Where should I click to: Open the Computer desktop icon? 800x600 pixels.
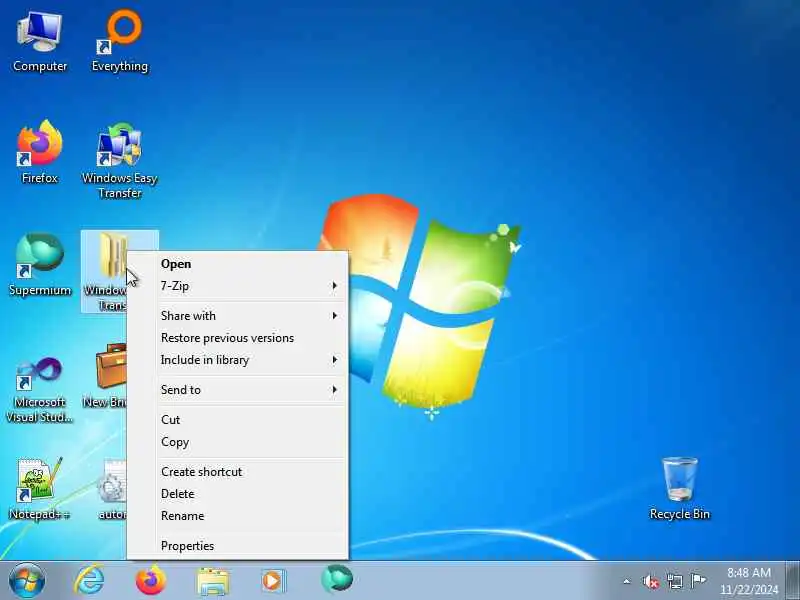40,42
